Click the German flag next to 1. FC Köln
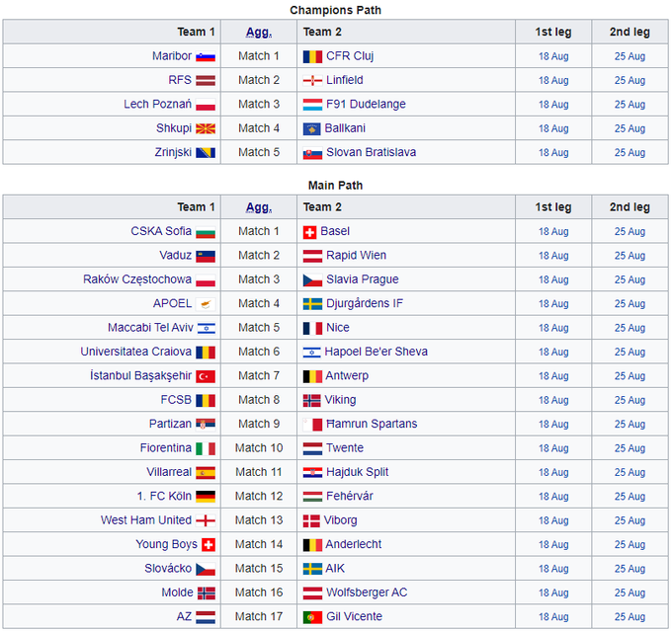The image size is (672, 632). [206, 497]
